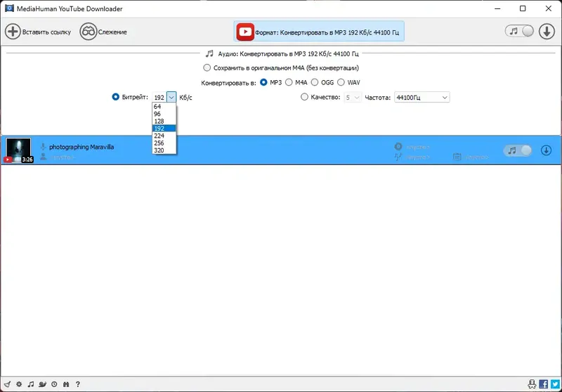562x392 pixels.
Task: Maximize the MediaHuman window
Action: point(523,8)
